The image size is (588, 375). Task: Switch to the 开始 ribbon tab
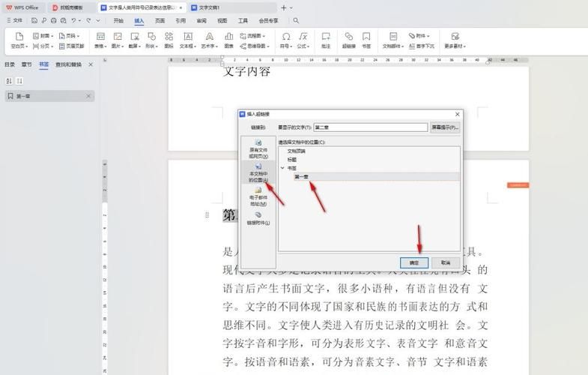pyautogui.click(x=118, y=21)
